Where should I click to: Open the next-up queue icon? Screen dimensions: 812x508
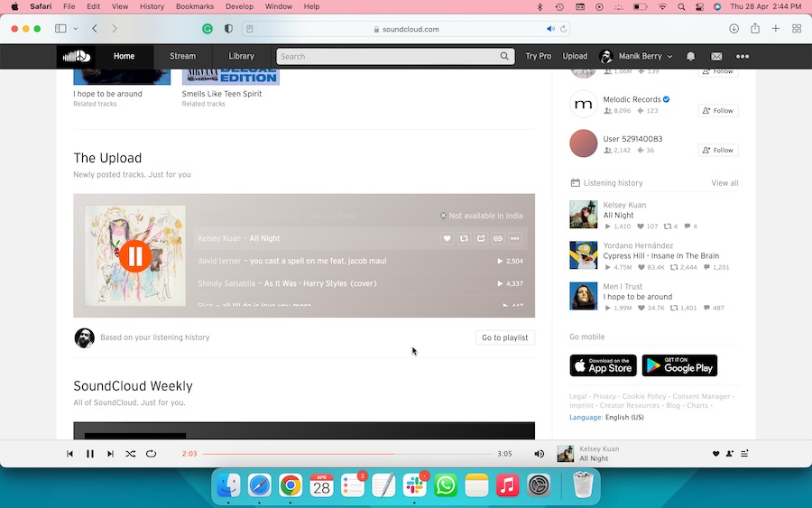coord(744,454)
